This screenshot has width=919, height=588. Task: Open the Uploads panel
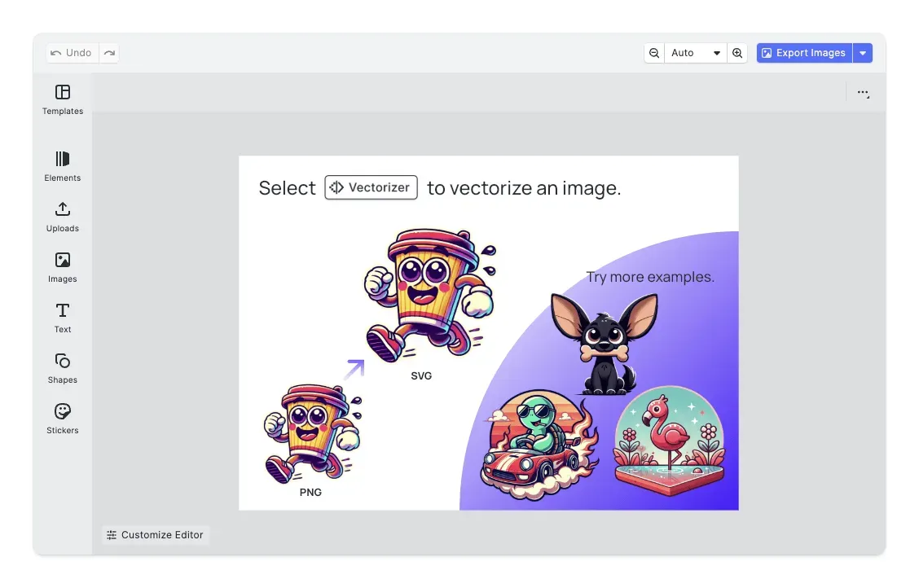(62, 217)
